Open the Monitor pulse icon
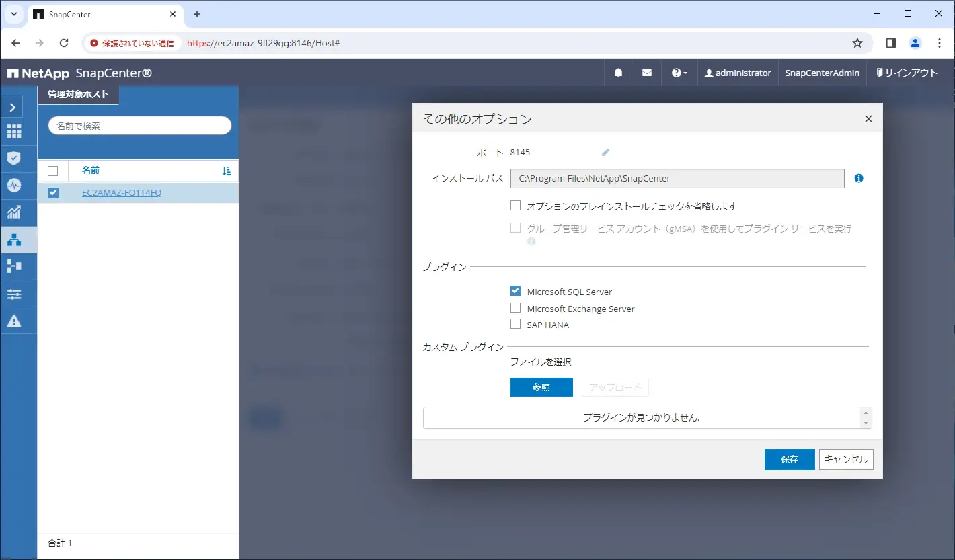Screen dimensions: 955x560 13,185
